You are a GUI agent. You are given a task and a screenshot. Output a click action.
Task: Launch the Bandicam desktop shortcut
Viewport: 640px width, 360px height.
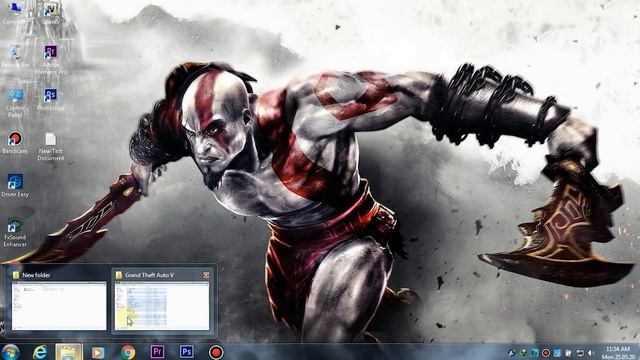(15, 142)
